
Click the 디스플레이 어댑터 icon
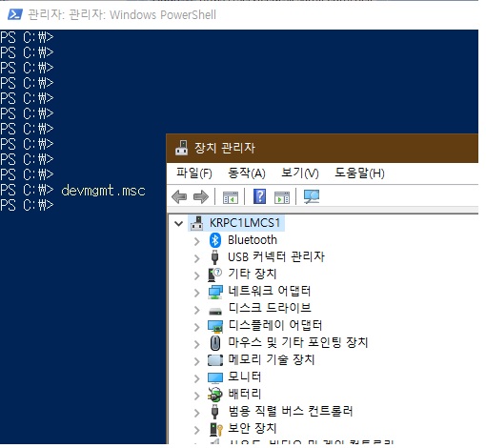[x=215, y=326]
